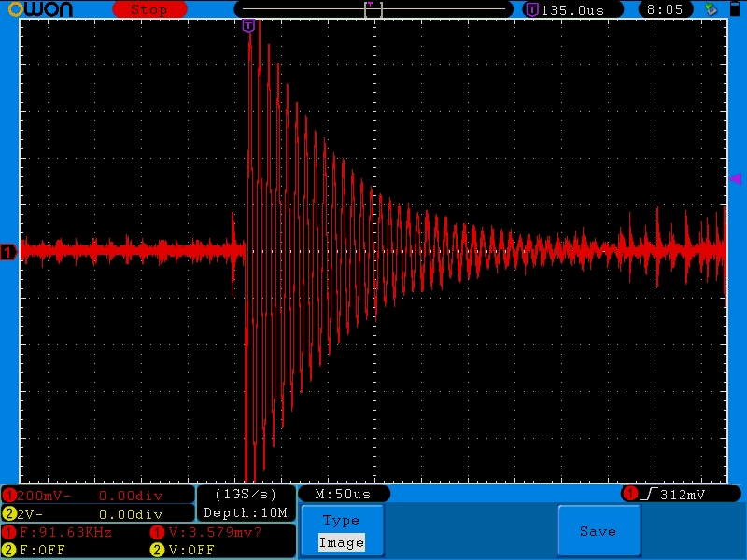Click the M:50us timebase readout
Viewport: 747px width, 560px height.
(x=344, y=494)
